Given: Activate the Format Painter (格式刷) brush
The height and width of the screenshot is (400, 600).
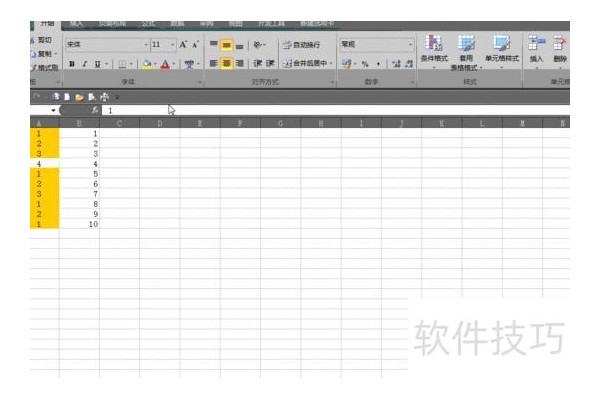Looking at the screenshot, I should tap(34, 68).
